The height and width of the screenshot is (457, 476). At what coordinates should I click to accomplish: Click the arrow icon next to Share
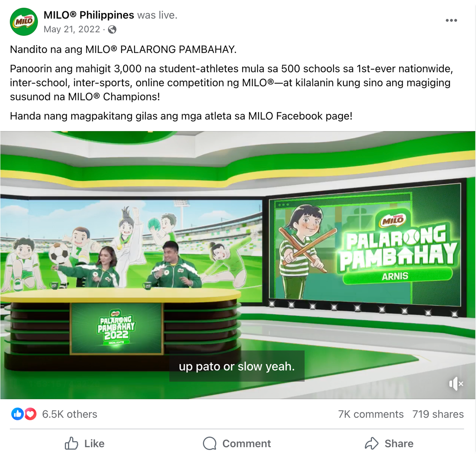click(372, 443)
